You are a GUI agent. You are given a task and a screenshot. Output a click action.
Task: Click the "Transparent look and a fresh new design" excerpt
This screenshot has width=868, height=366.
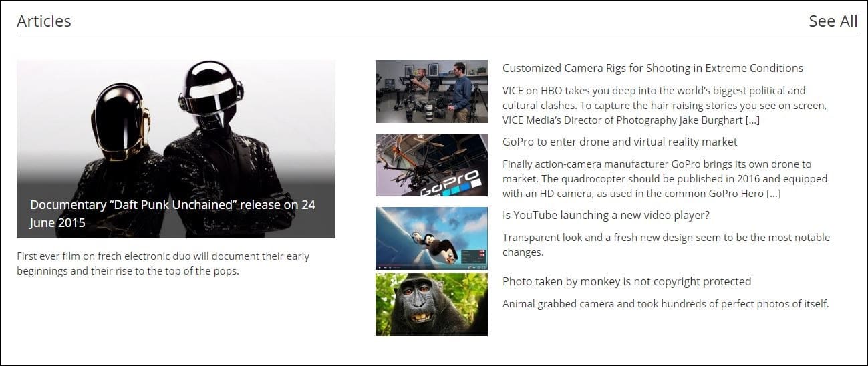(x=666, y=244)
